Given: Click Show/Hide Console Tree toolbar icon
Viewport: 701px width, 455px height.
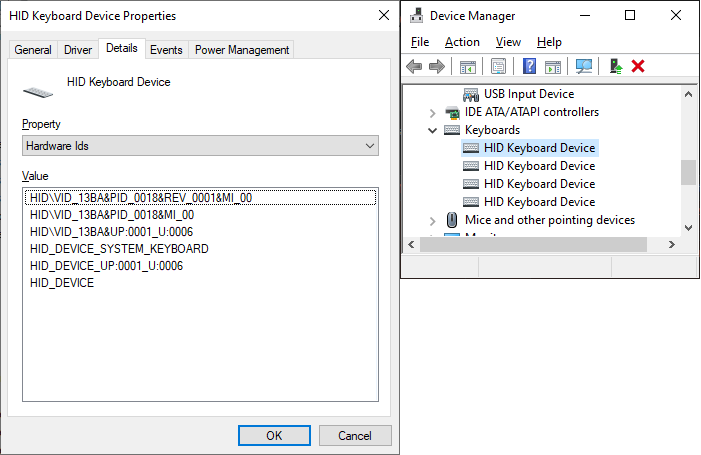Looking at the screenshot, I should (467, 66).
